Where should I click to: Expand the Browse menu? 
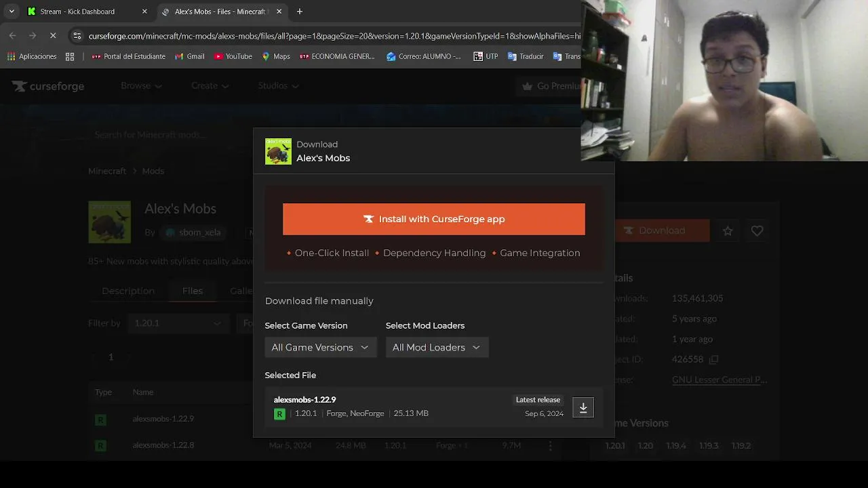coord(141,85)
